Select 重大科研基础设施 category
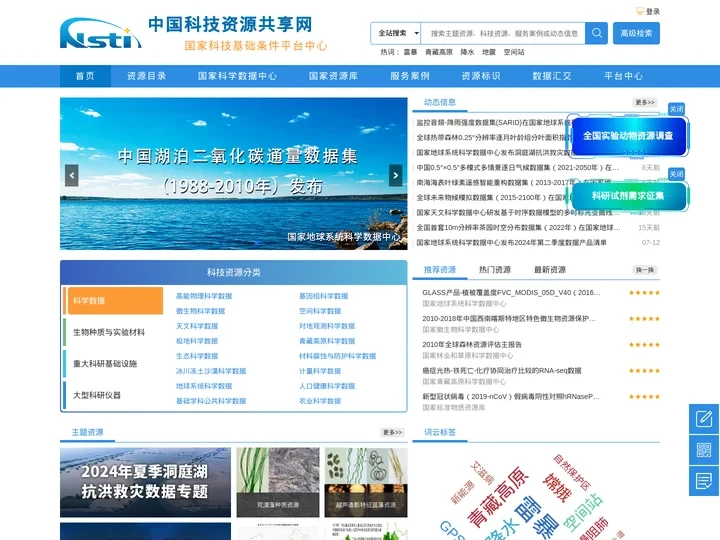The image size is (720, 540). pyautogui.click(x=105, y=364)
